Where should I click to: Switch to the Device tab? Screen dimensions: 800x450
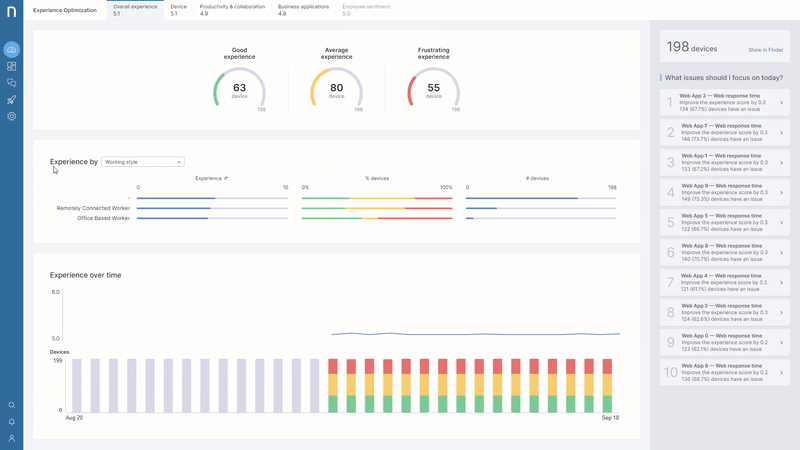(x=178, y=10)
